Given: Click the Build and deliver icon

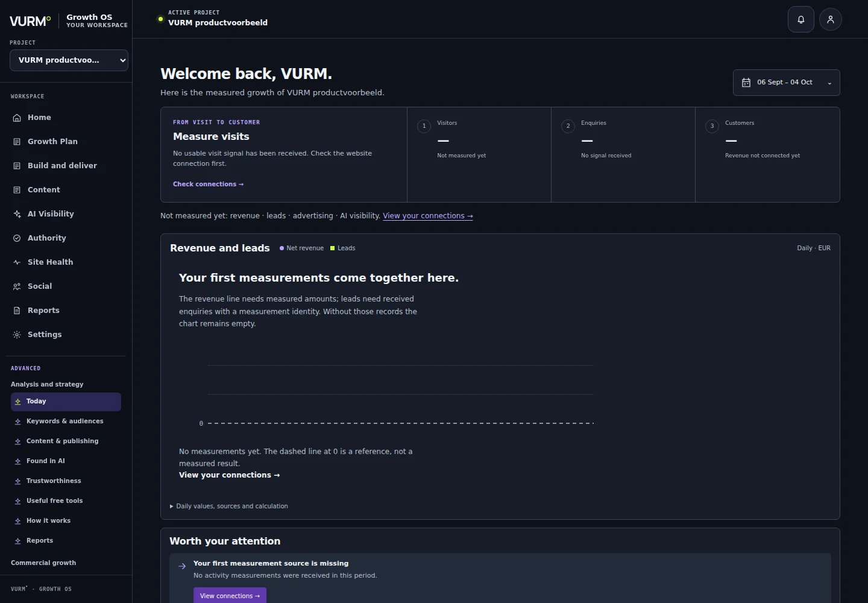Looking at the screenshot, I should pos(17,166).
